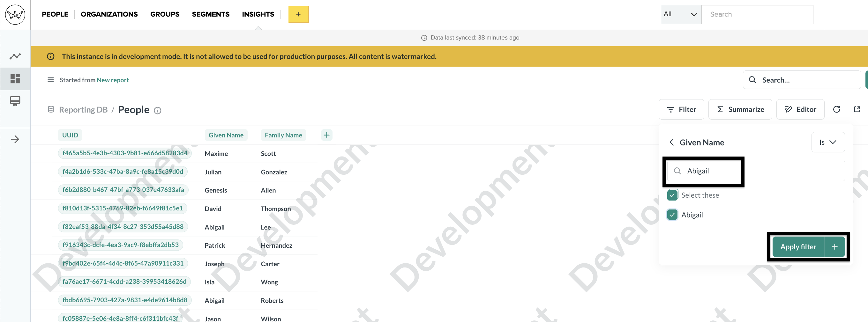Click the info icon next to People

click(x=157, y=110)
